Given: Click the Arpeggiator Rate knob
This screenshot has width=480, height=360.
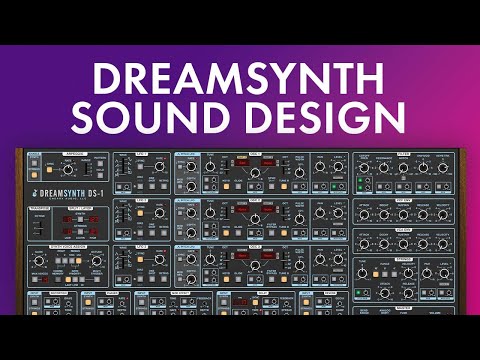Looking at the screenshot, I should click(x=68, y=170).
